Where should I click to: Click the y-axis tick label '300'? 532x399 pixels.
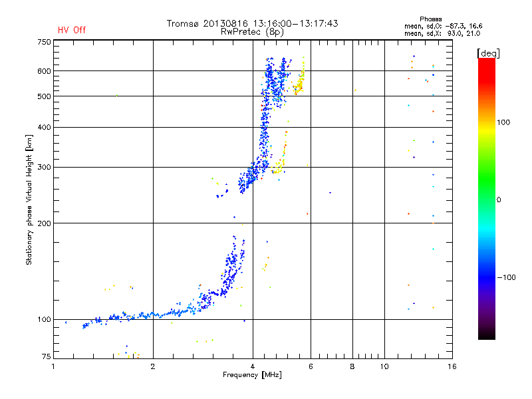(44, 168)
